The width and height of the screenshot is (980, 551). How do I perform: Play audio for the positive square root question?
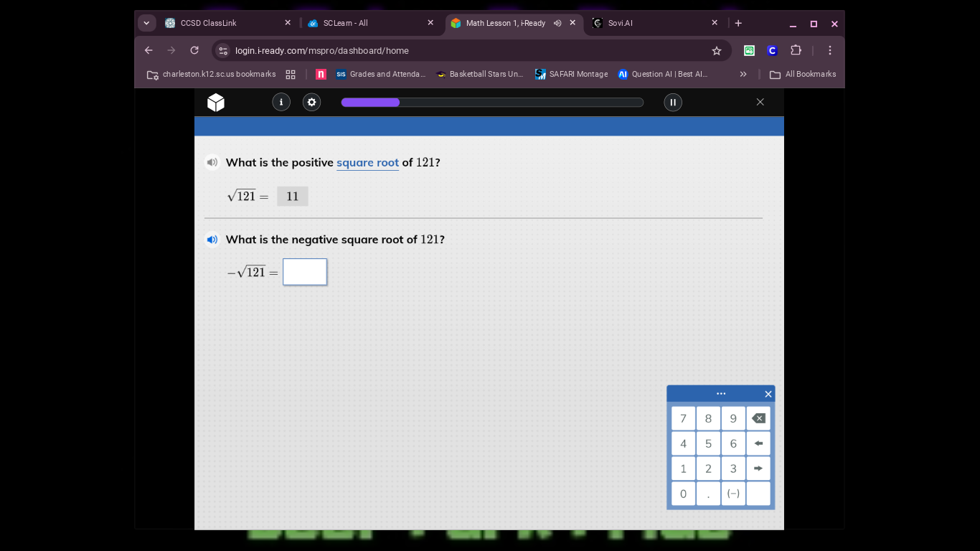tap(212, 162)
